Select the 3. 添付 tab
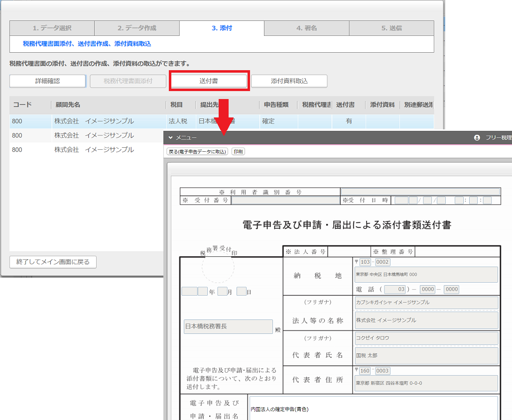 point(222,28)
